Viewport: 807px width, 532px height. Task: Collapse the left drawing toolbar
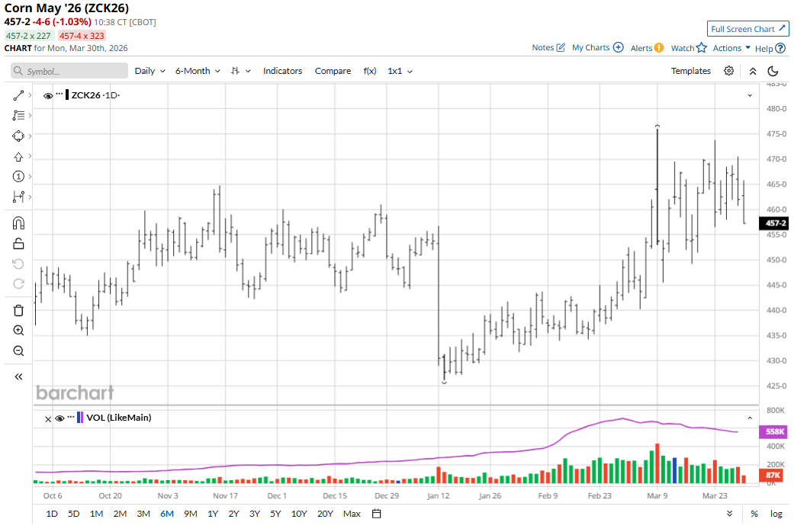tap(18, 377)
